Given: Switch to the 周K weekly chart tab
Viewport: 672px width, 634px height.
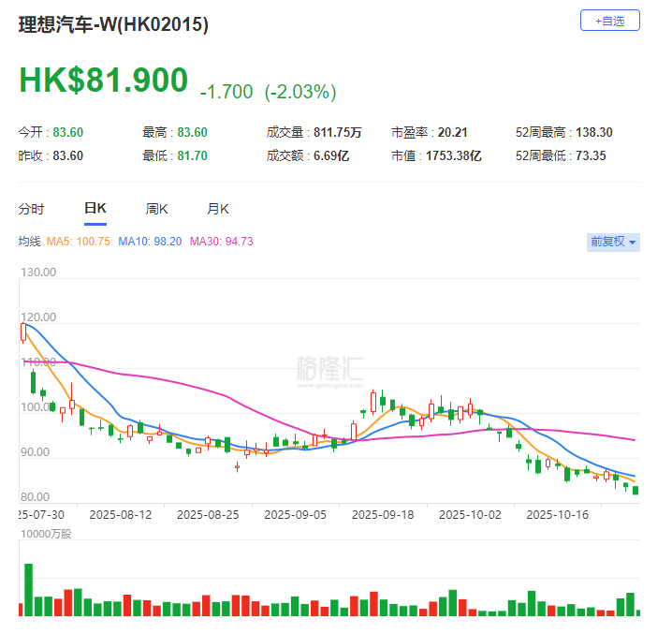Looking at the screenshot, I should (x=156, y=209).
